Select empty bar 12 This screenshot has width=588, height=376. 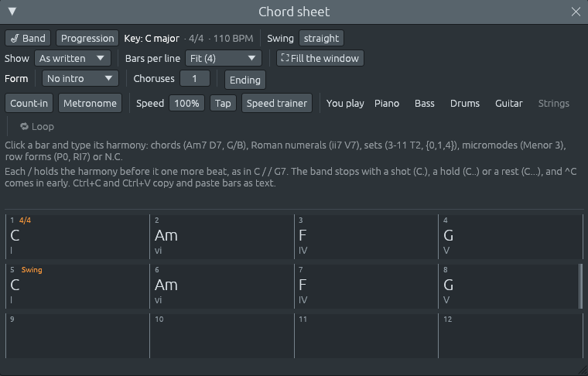click(511, 336)
